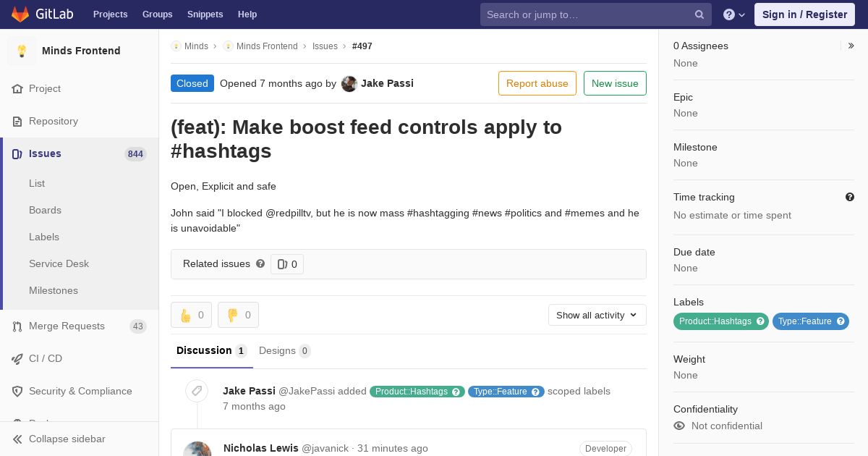Open the help icon on the sidebar Product::Hashtags label
Image resolution: width=868 pixels, height=456 pixels.
pos(760,321)
